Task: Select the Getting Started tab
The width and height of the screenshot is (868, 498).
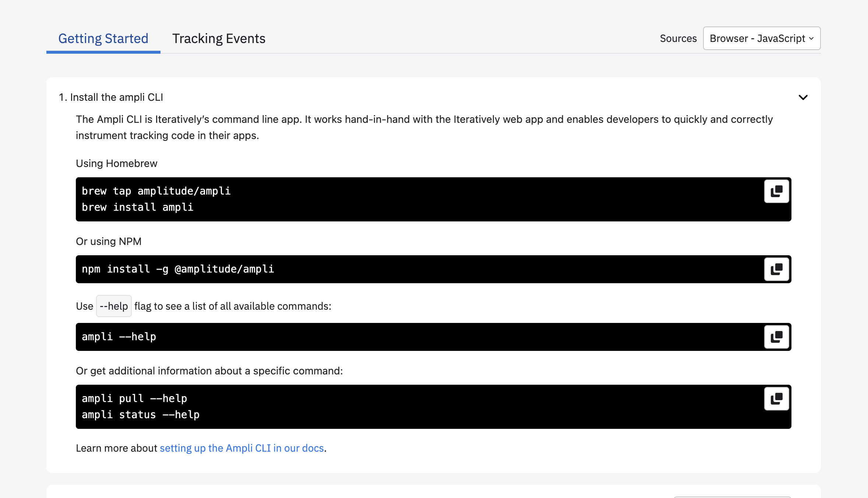Action: 103,39
